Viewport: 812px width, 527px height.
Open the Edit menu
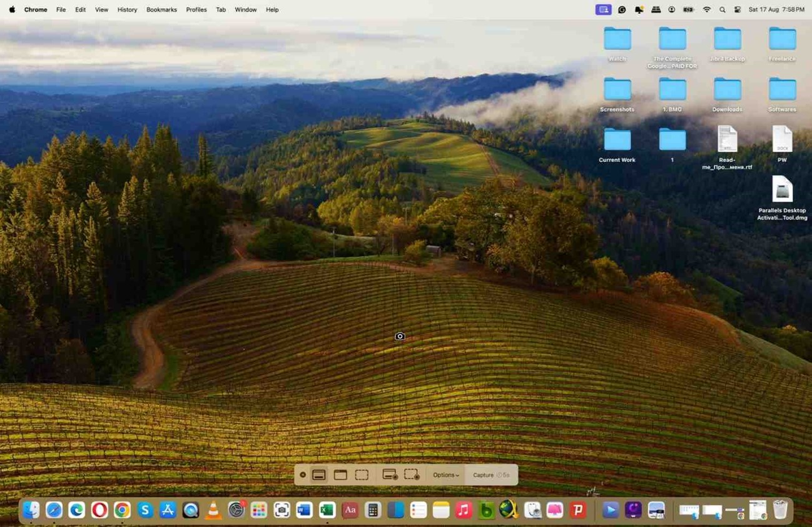[80, 9]
